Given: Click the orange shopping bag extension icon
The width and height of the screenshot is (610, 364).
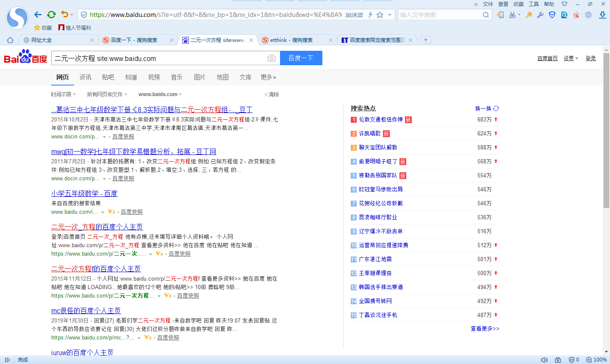Looking at the screenshot, I should tap(576, 15).
